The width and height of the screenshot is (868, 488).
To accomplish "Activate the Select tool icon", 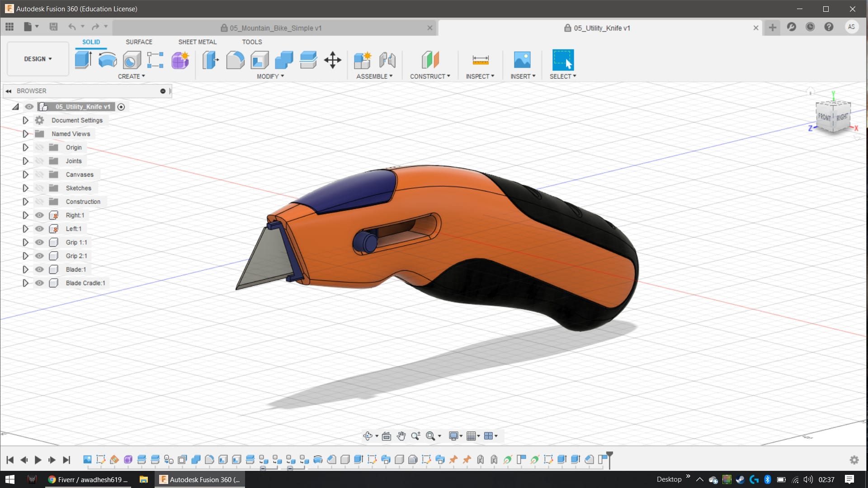I will (563, 60).
